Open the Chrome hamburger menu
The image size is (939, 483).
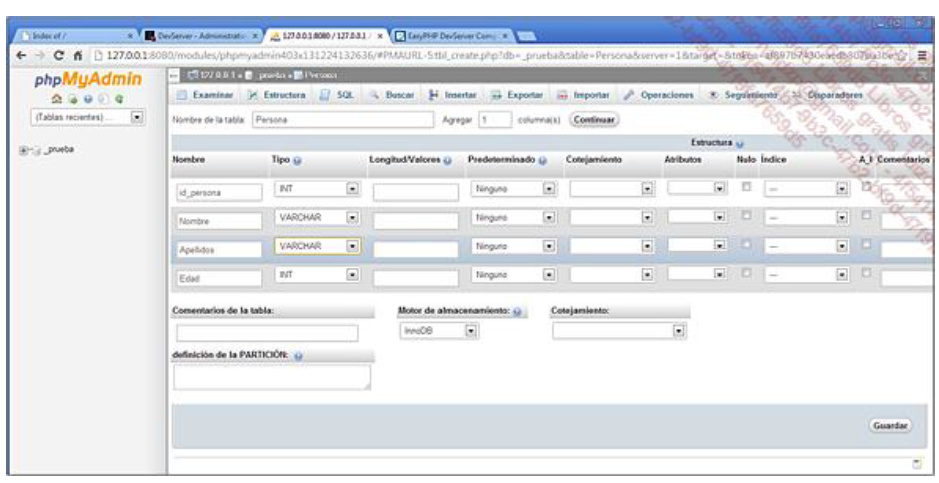pos(922,56)
